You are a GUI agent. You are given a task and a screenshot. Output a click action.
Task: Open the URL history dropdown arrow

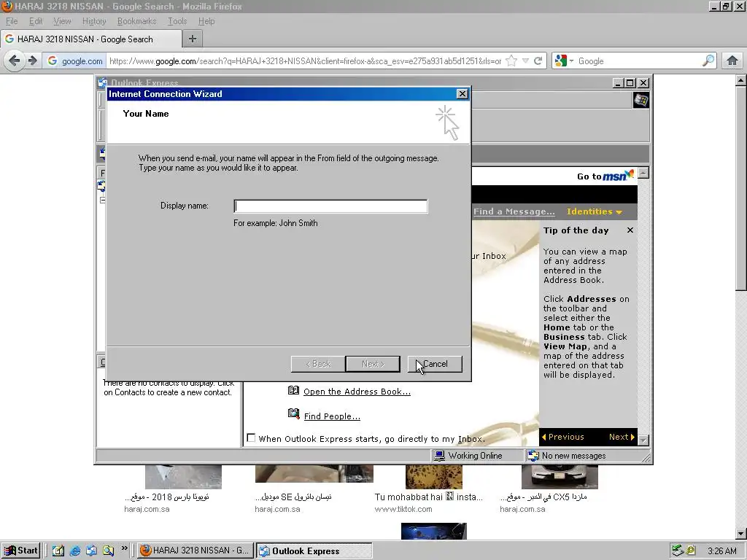point(525,61)
